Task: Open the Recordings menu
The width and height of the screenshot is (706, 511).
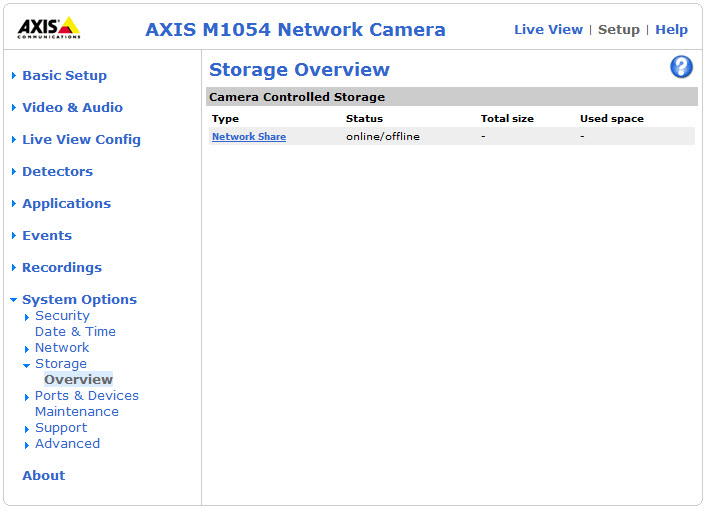Action: [x=62, y=267]
